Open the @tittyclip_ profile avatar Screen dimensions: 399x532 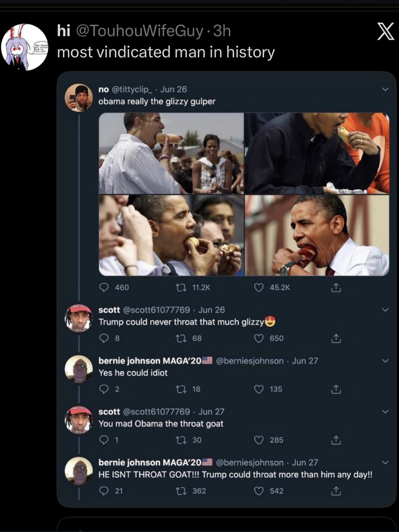pyautogui.click(x=79, y=98)
